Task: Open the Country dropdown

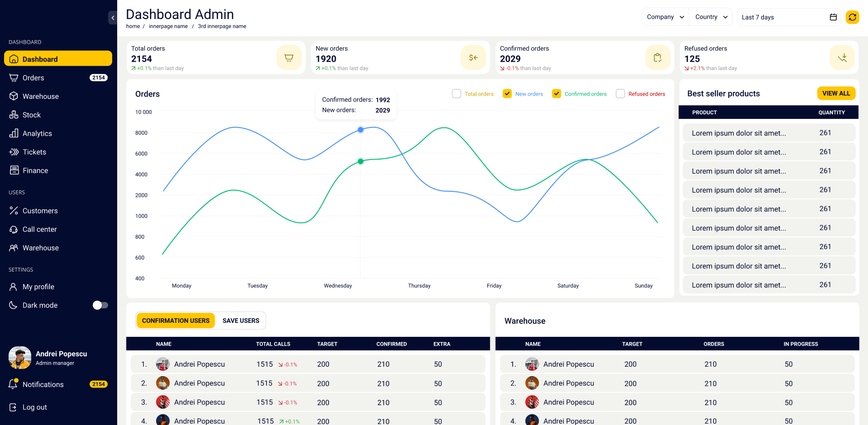Action: click(710, 17)
